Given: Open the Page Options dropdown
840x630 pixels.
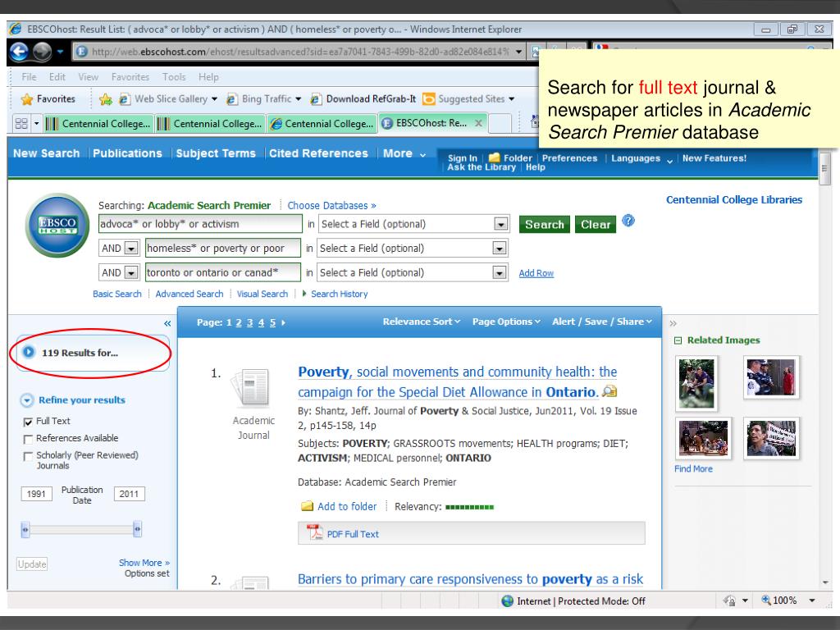Looking at the screenshot, I should (x=506, y=322).
